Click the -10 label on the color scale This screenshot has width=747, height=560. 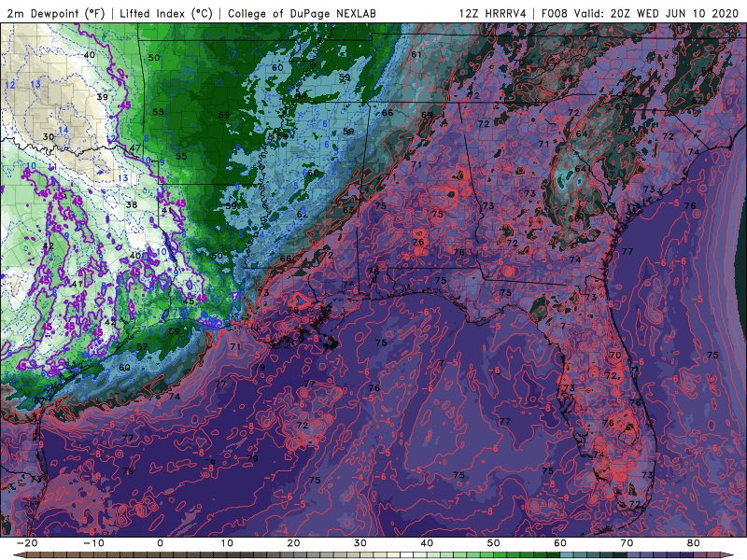point(93,543)
